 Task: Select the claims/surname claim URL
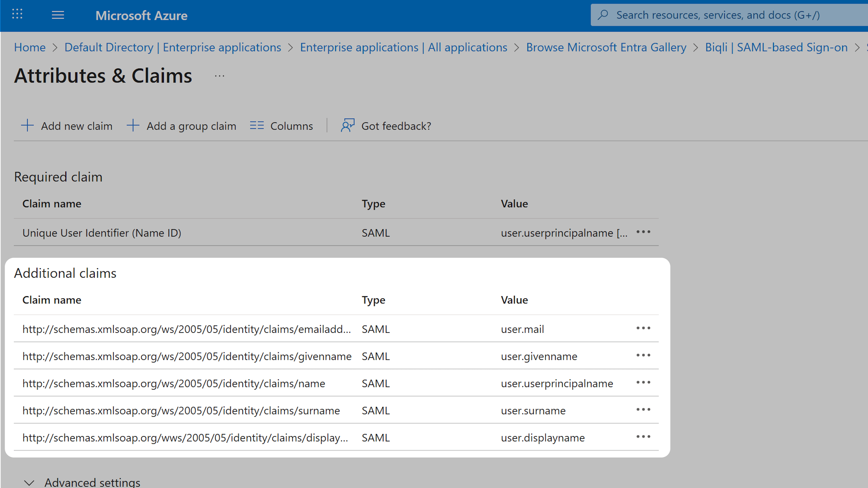(x=181, y=411)
